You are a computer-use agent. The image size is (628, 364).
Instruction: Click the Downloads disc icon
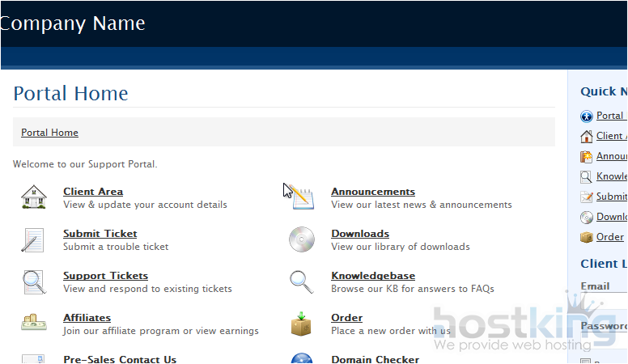tap(301, 239)
